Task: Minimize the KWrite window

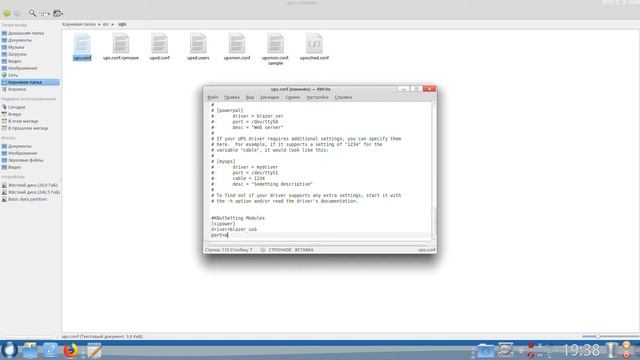Action: point(403,89)
